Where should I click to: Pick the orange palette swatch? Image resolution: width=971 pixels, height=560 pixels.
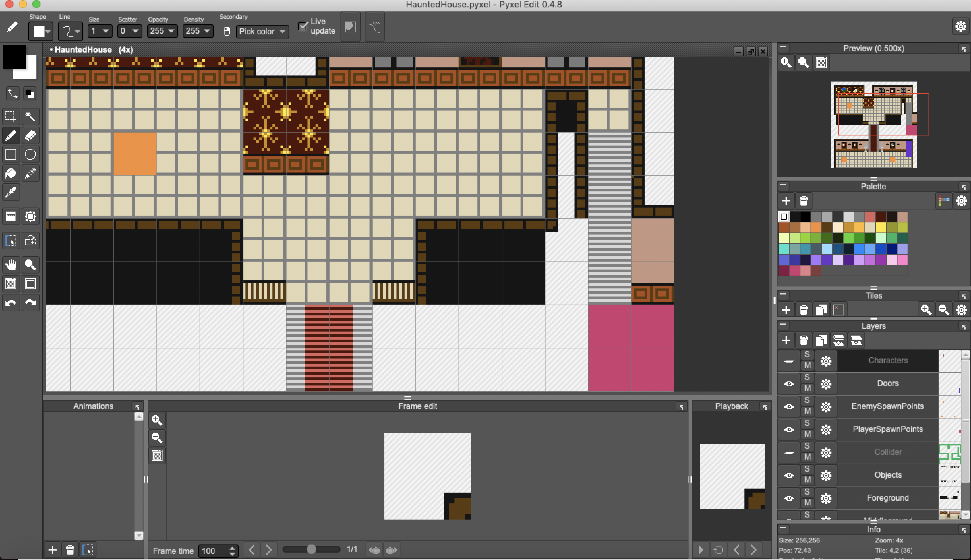pyautogui.click(x=816, y=227)
